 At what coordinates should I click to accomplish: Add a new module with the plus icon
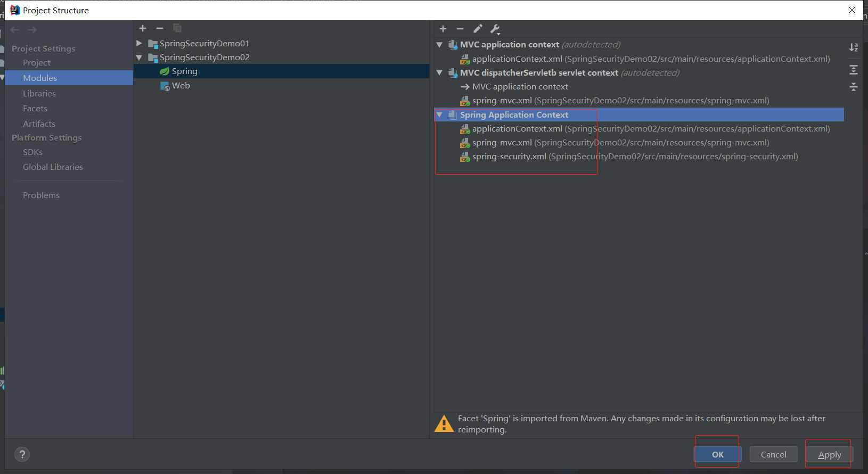coord(143,28)
